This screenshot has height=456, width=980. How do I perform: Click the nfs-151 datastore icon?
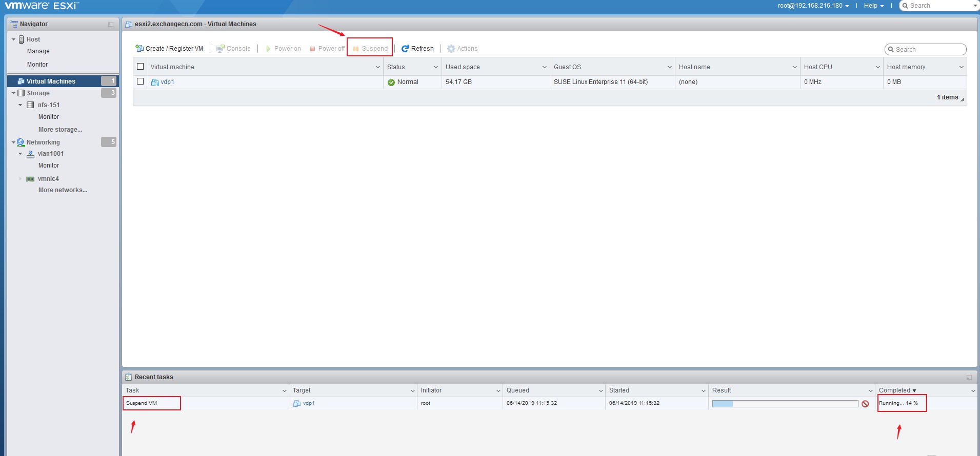tap(30, 105)
